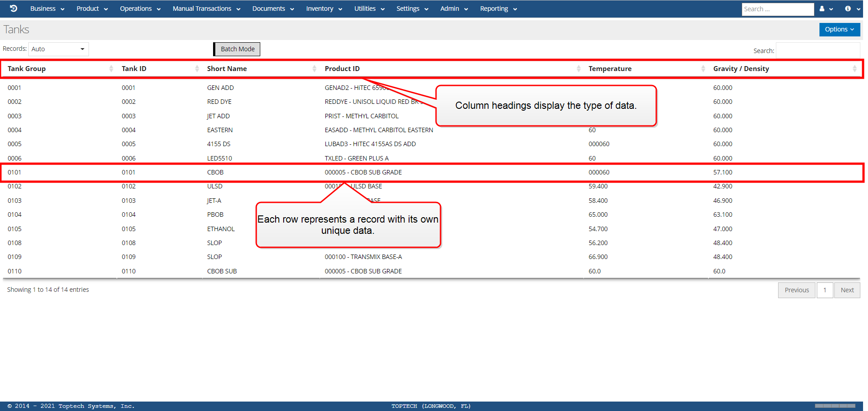Select the RED DYE short name cell
The width and height of the screenshot is (868, 411).
(x=219, y=102)
